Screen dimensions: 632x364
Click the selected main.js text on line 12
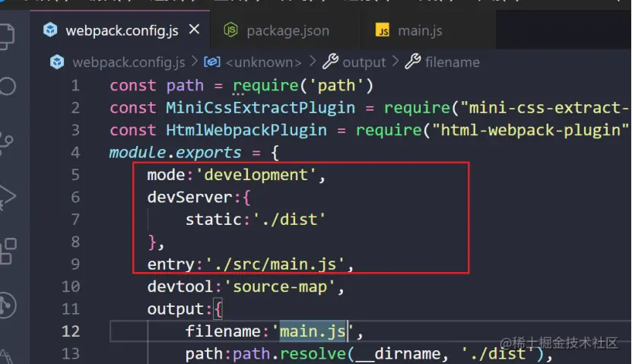pos(313,331)
